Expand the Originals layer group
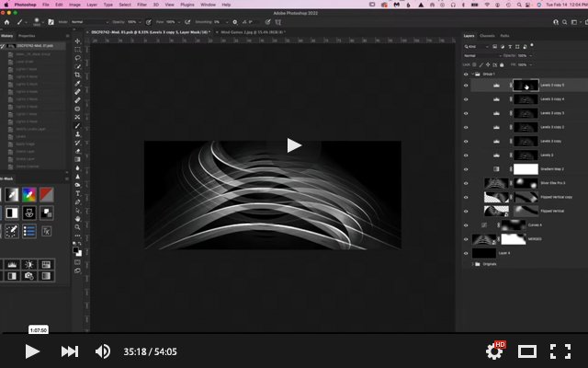Image resolution: width=588 pixels, height=368 pixels. click(472, 264)
